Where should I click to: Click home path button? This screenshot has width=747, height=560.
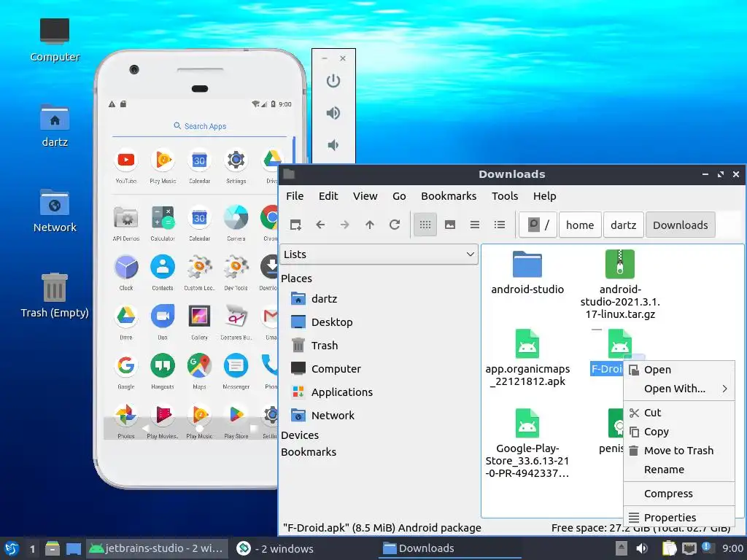[580, 225]
